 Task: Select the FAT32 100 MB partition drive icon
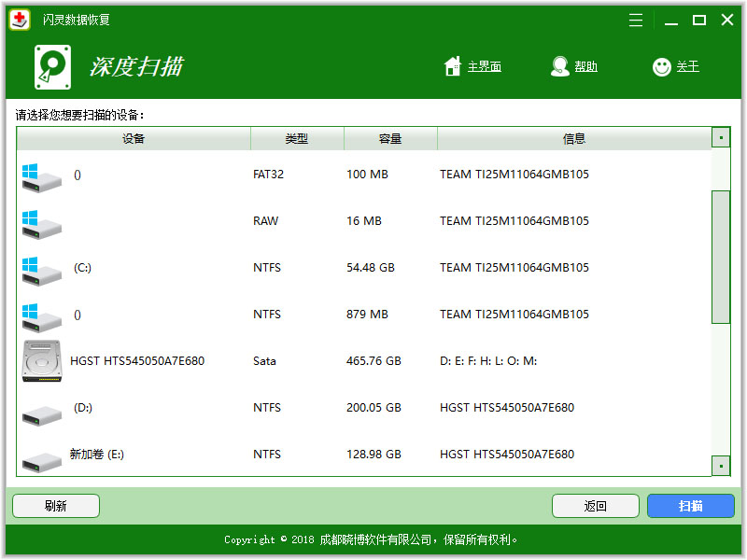pyautogui.click(x=42, y=177)
